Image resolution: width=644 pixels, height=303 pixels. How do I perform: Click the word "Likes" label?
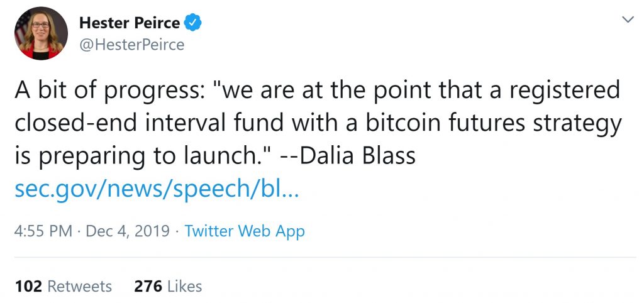185,287
